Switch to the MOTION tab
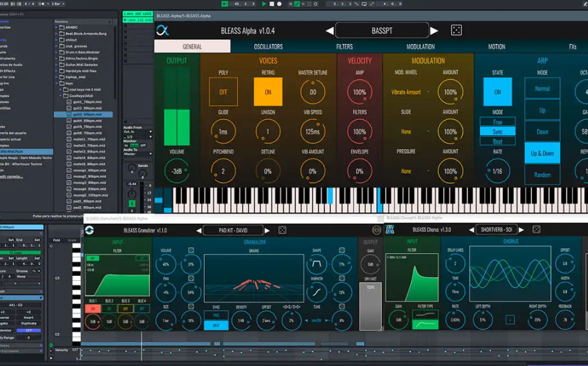 click(x=497, y=46)
